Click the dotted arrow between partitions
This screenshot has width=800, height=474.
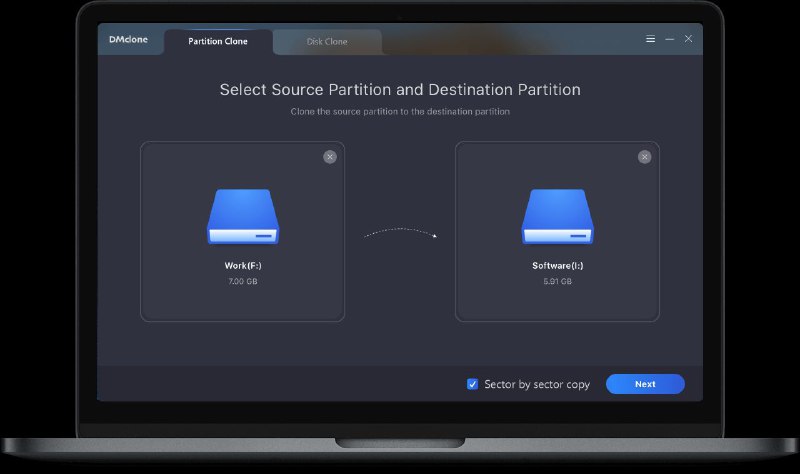pos(400,232)
